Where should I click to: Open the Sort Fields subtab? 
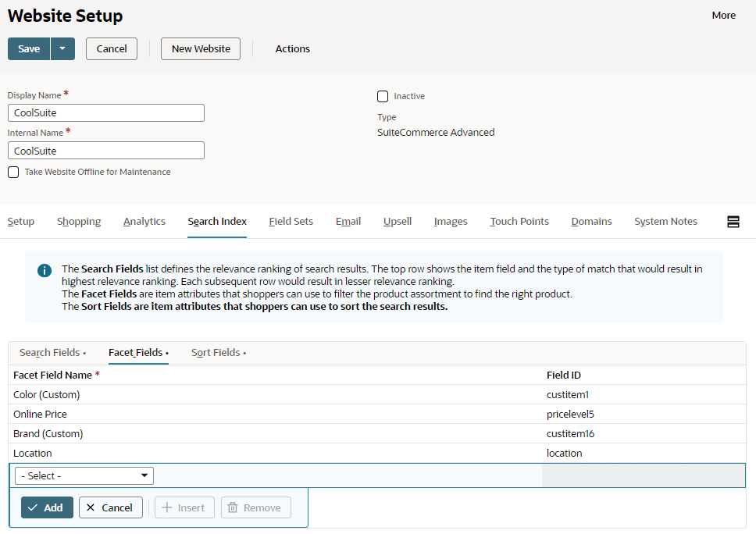(x=219, y=353)
